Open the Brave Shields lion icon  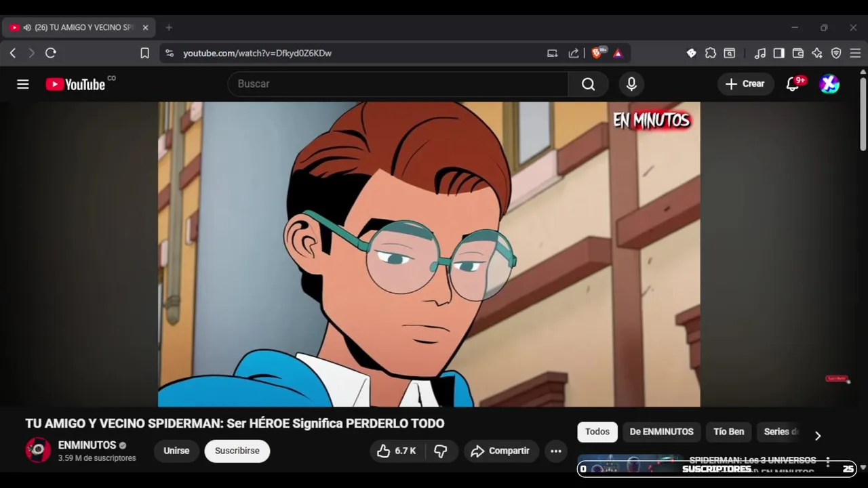(x=597, y=53)
